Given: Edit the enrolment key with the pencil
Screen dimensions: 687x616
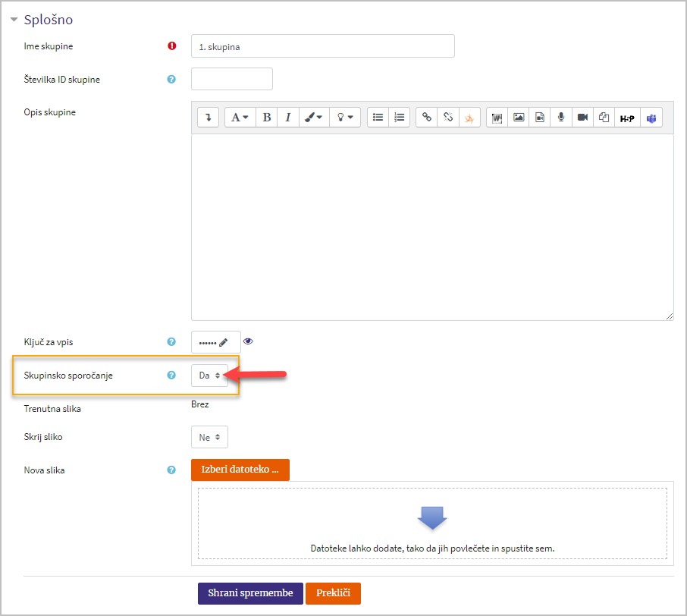Looking at the screenshot, I should pos(224,342).
